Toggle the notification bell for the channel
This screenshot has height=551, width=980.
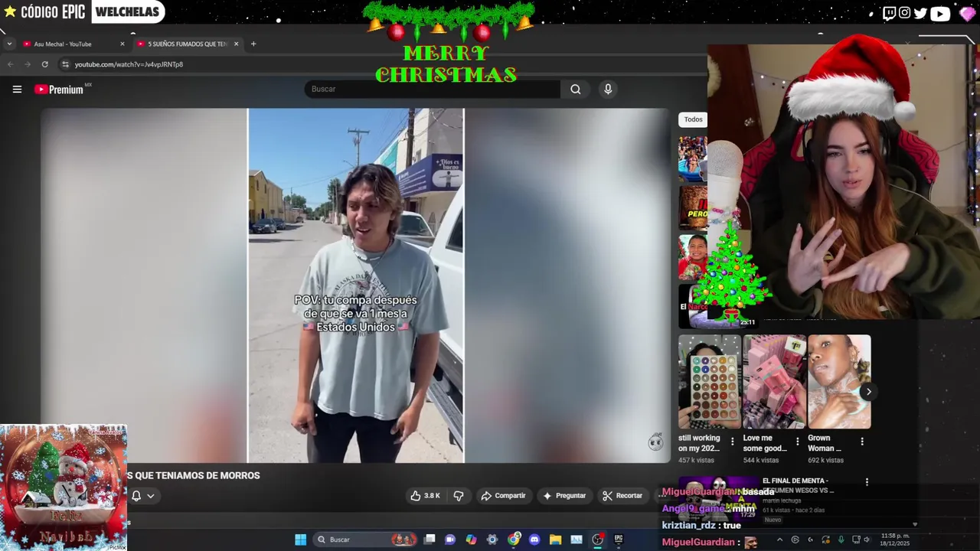(136, 496)
